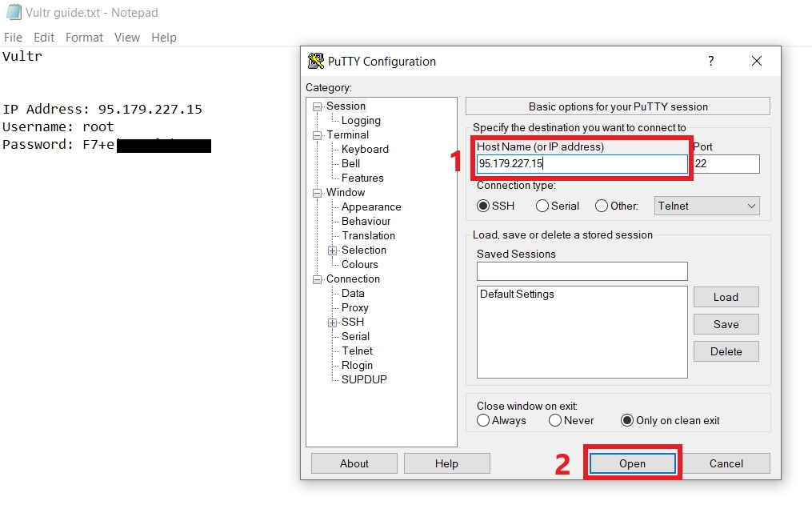
Task: Collapse the Terminal tree node
Action: click(317, 136)
